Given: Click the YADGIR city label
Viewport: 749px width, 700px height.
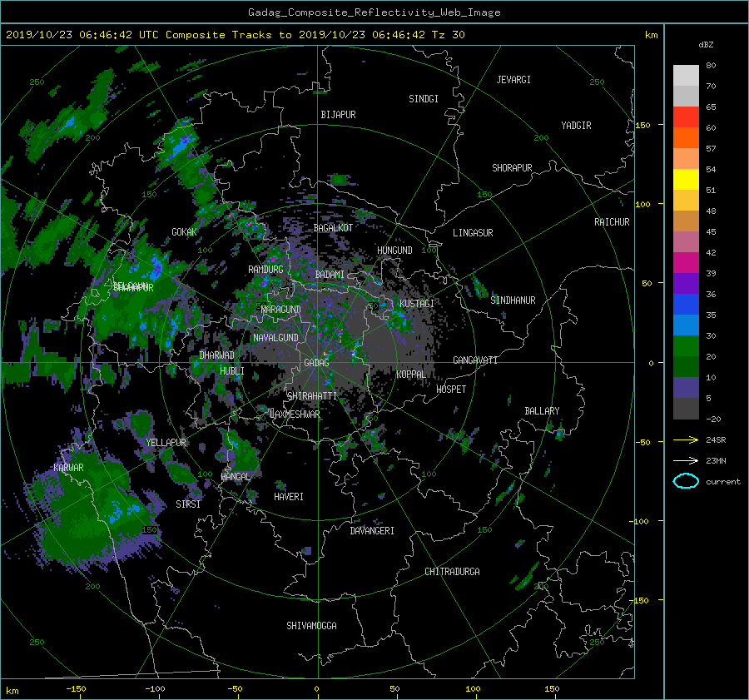Looking at the screenshot, I should point(576,126).
